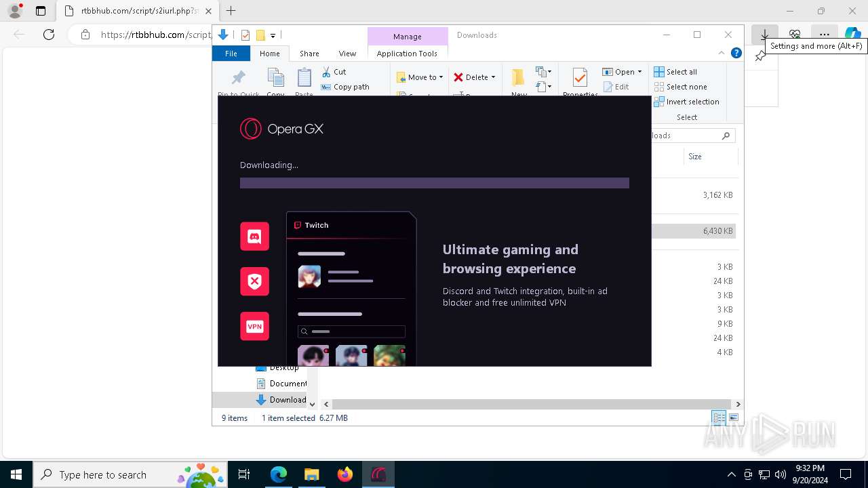Screen dimensions: 868x488
Task: Select Downloads in the navigation pane
Action: point(281,400)
